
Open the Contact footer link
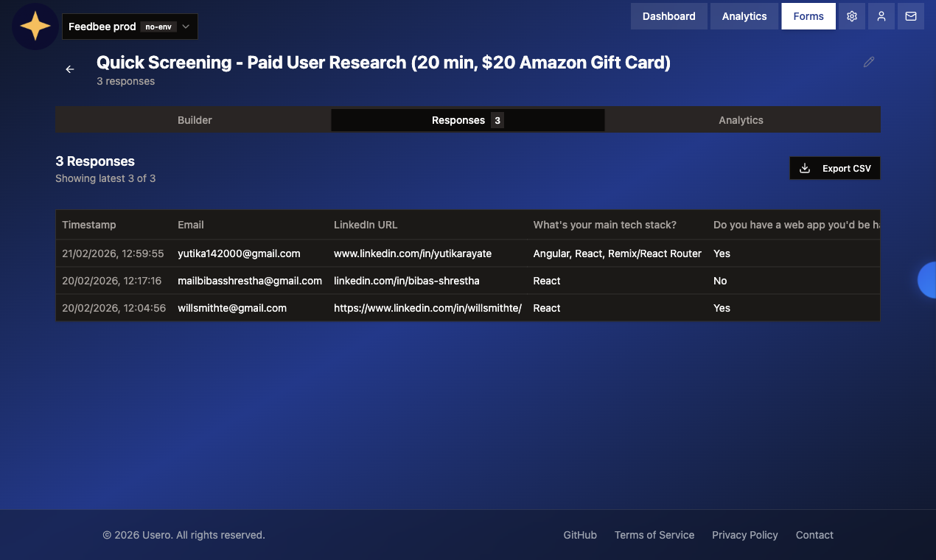[x=814, y=535]
